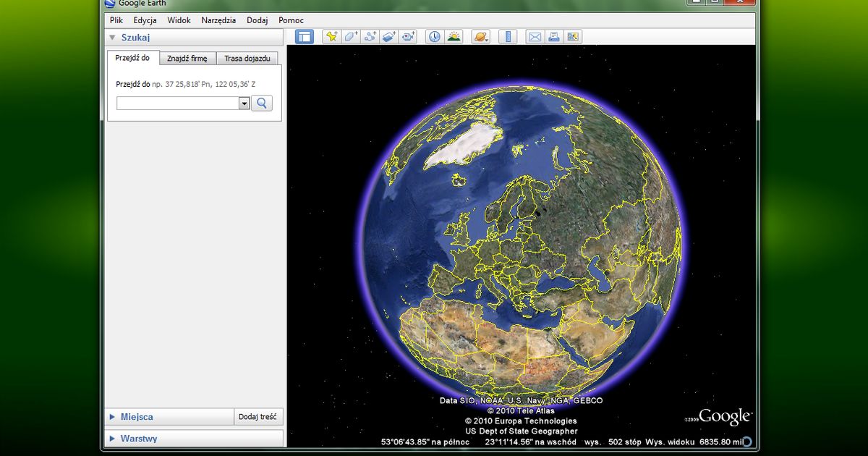Switch to the Trasa dojazdu tab
Image resolution: width=868 pixels, height=456 pixels.
pyautogui.click(x=247, y=58)
